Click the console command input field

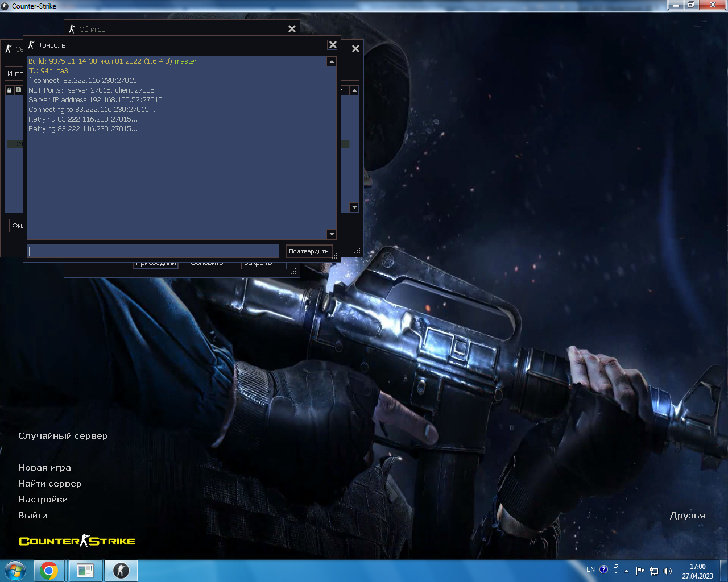click(153, 251)
